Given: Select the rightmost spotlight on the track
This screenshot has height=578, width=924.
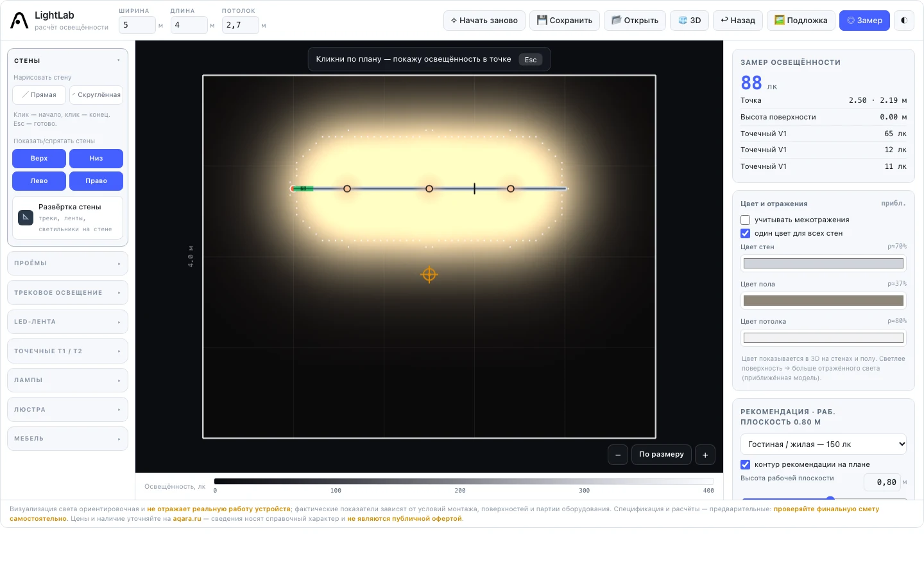Looking at the screenshot, I should point(511,189).
